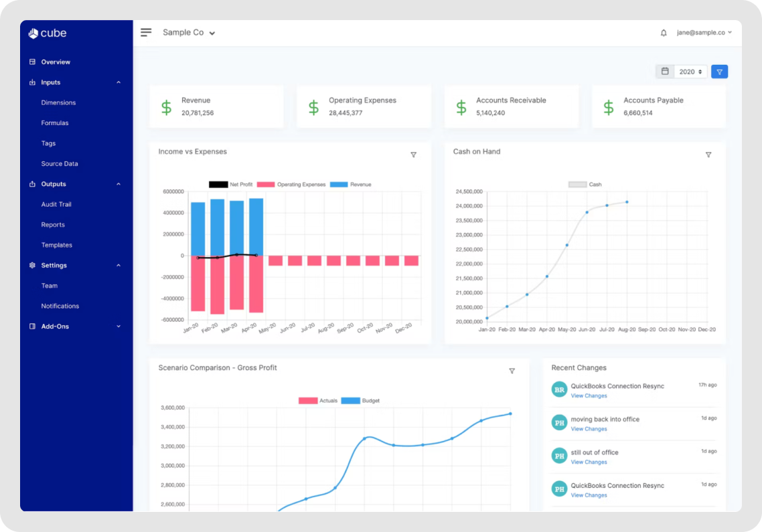The width and height of the screenshot is (762, 532).
Task: Click the Settings gear icon in the sidebar
Action: [32, 265]
